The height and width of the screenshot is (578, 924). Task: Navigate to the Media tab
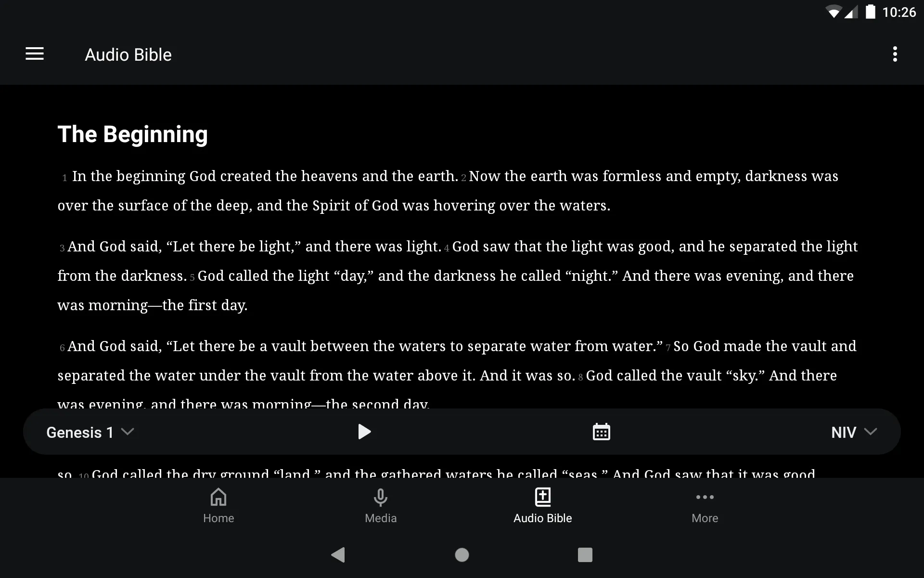point(381,505)
